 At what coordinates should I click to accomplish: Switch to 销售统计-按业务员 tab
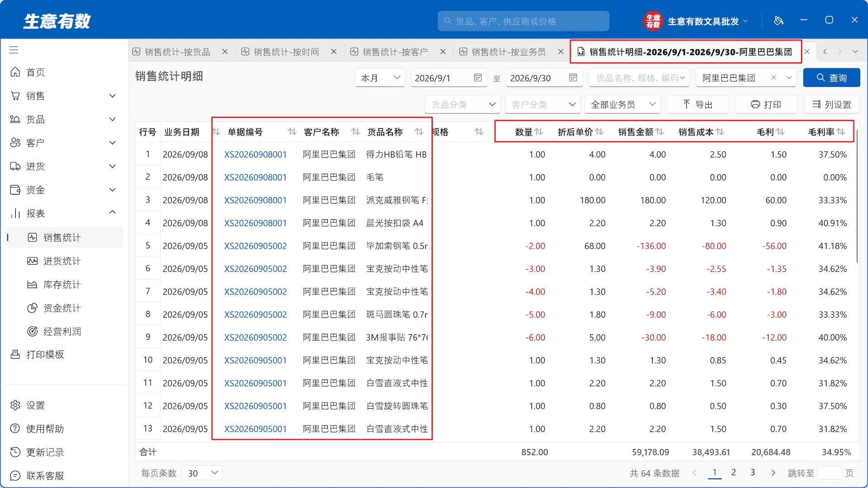click(x=509, y=52)
